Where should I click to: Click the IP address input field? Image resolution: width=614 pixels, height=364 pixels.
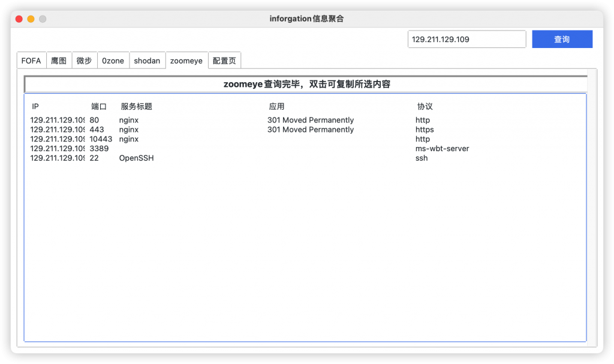pos(466,38)
